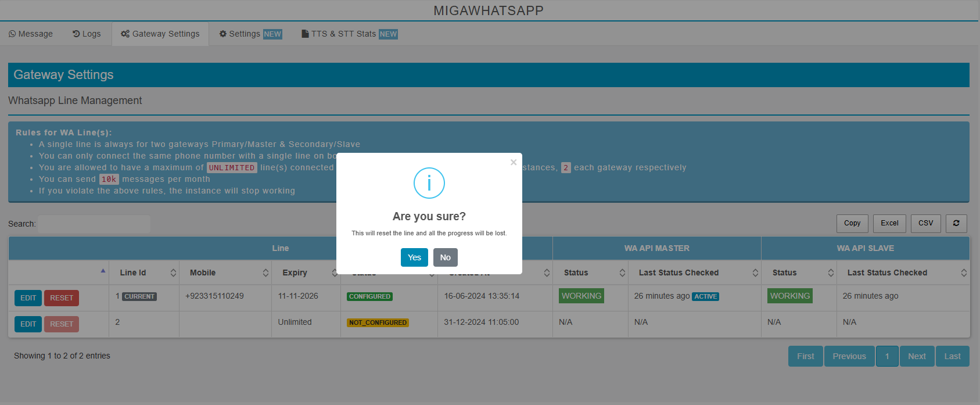980x405 pixels.
Task: Click the Copy export button
Action: pos(852,223)
